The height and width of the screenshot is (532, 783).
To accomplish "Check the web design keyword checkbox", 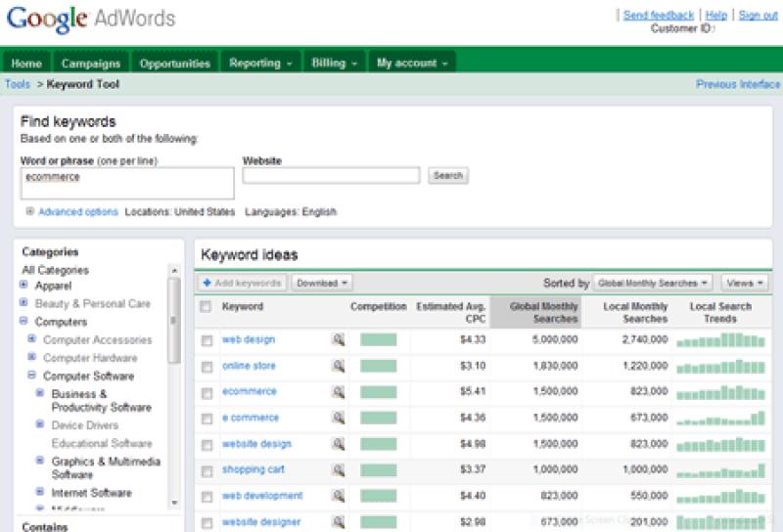I will click(x=207, y=341).
